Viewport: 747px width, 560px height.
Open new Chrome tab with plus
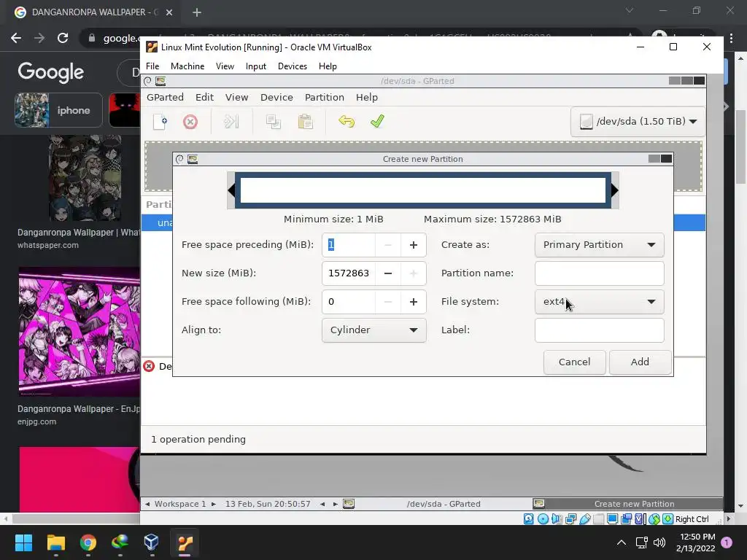(x=197, y=12)
